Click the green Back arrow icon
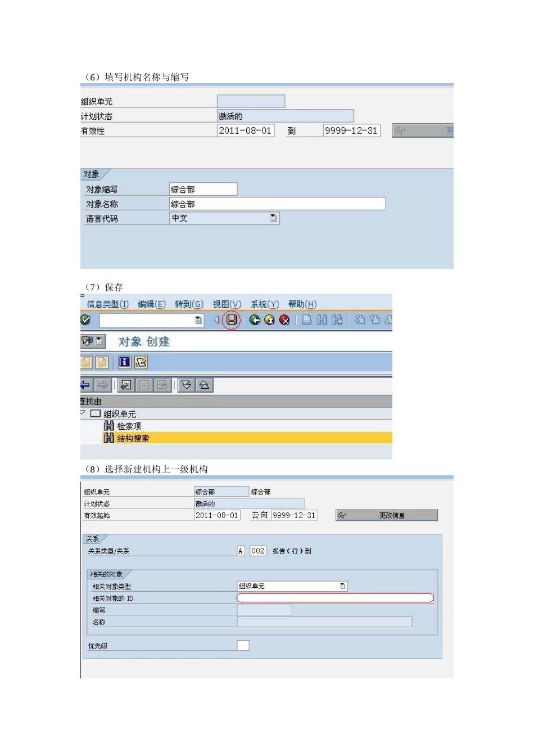The image size is (534, 756). pyautogui.click(x=255, y=320)
